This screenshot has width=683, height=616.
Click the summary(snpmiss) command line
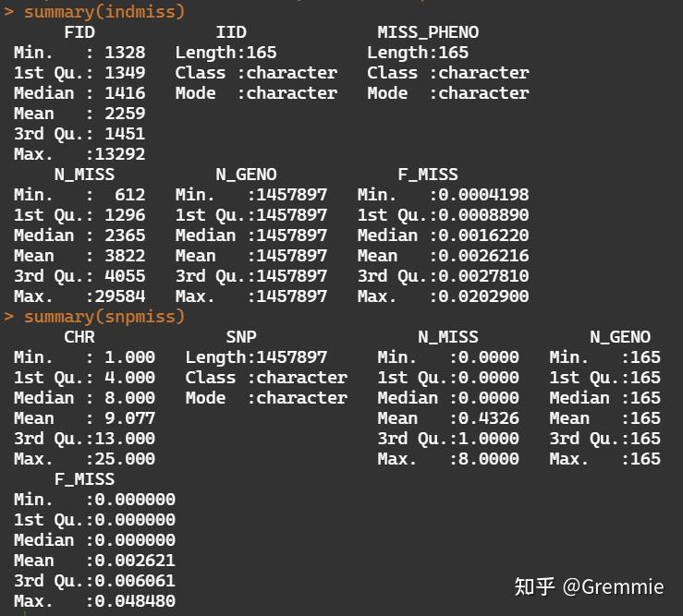pyautogui.click(x=104, y=317)
